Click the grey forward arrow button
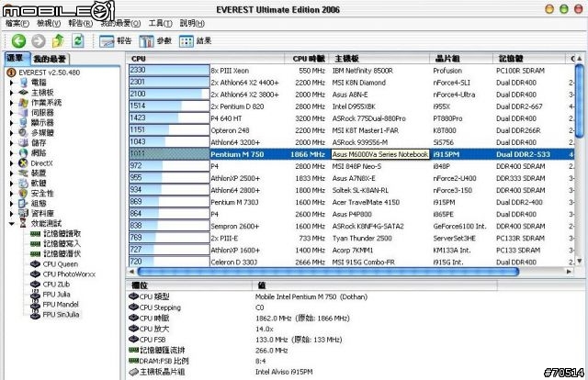This screenshot has height=380, width=588. [39, 41]
